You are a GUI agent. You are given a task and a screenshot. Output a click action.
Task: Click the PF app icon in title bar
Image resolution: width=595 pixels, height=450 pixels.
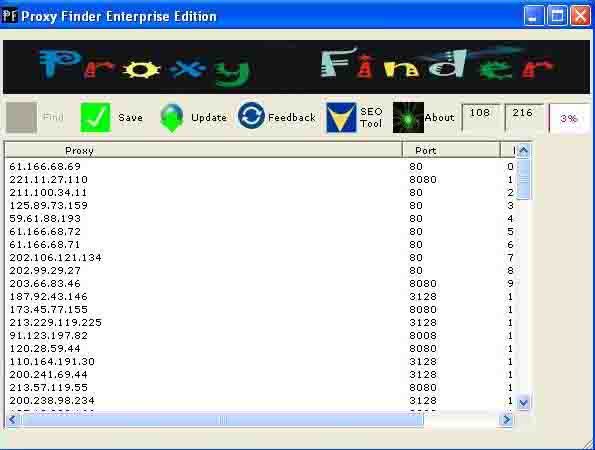(x=9, y=16)
